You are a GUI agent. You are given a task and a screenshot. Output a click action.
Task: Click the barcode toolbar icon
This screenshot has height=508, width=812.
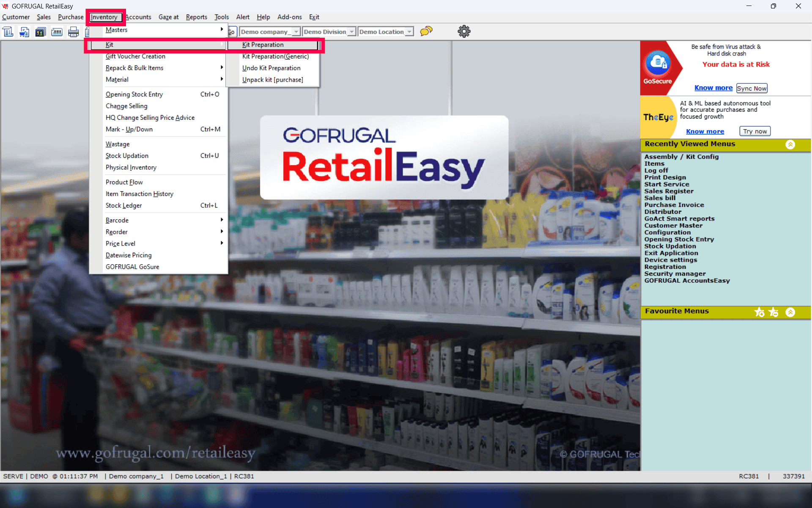tap(57, 32)
